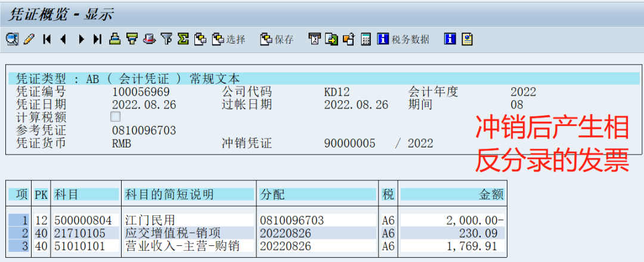Click document number 100056969

[141, 91]
